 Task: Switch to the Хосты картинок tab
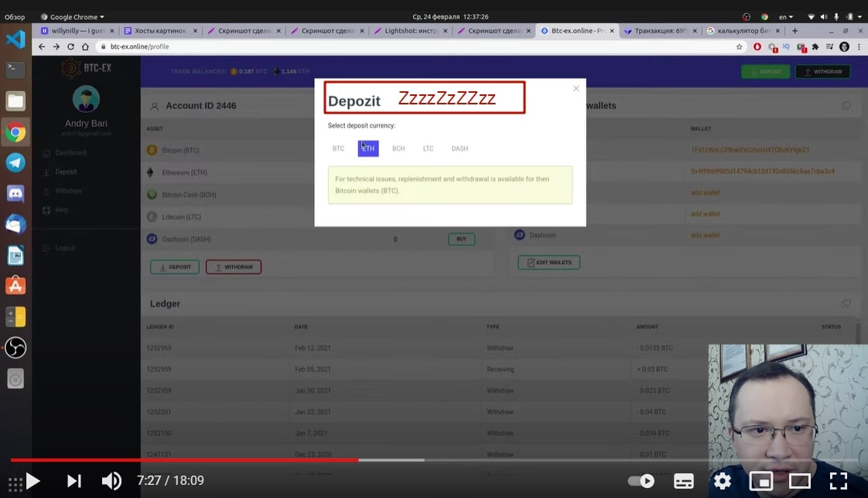coord(161,31)
